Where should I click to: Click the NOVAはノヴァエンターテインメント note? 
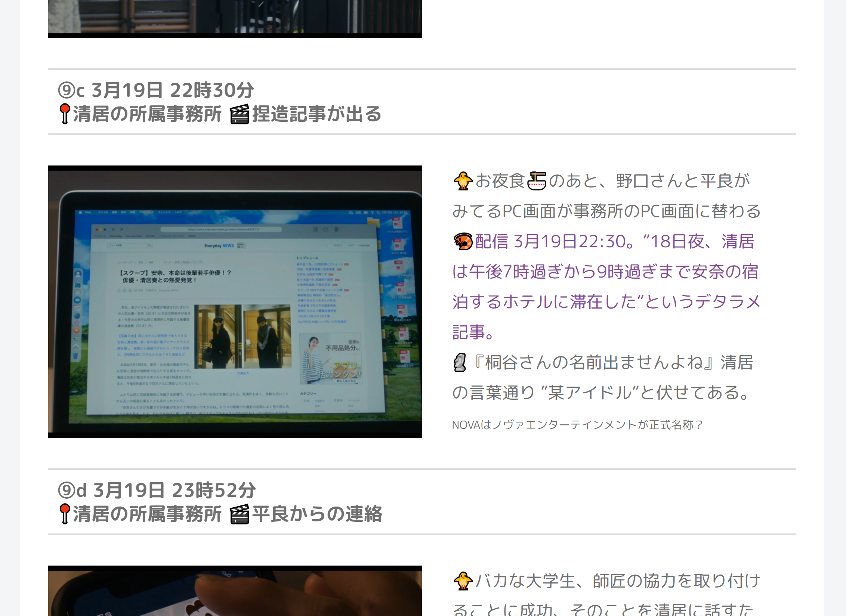tap(577, 425)
